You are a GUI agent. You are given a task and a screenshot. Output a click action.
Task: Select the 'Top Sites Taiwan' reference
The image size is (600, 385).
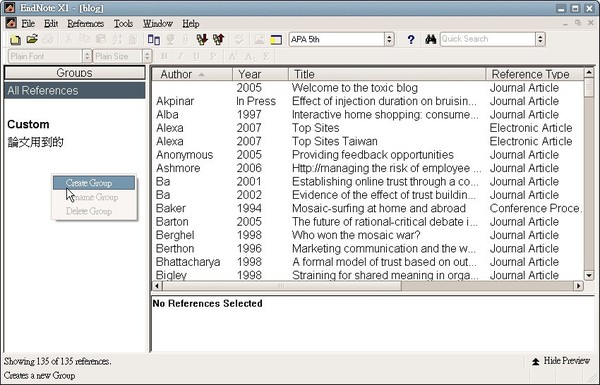point(368,142)
